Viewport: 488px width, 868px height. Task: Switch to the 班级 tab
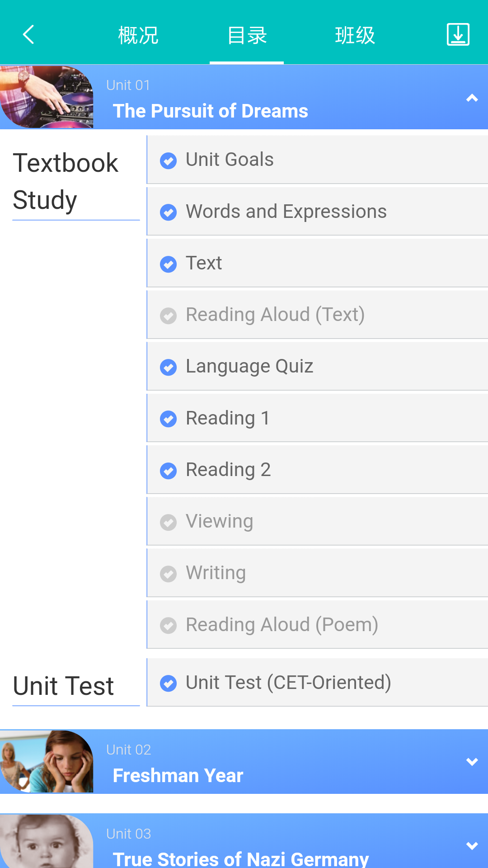(355, 35)
